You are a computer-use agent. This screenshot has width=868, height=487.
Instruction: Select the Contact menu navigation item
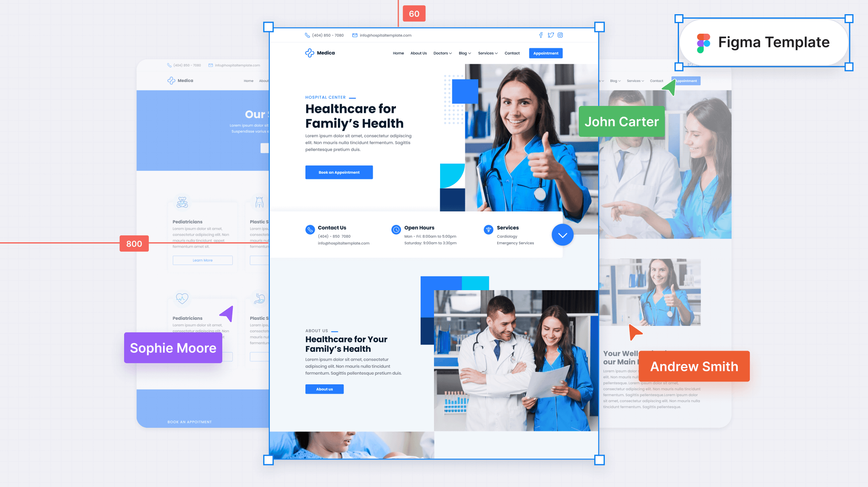(512, 53)
